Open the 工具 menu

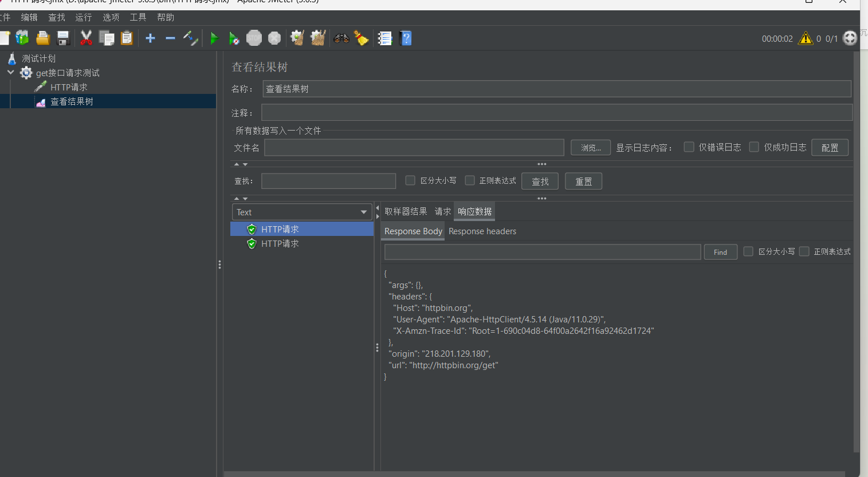click(x=138, y=17)
